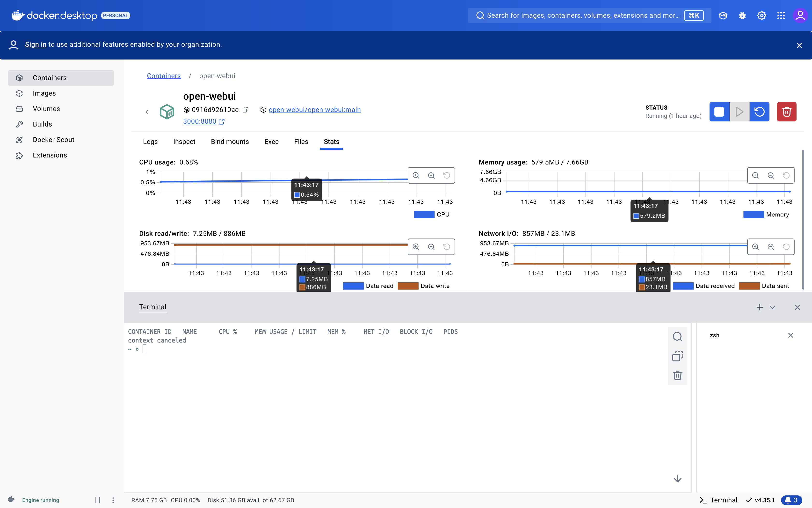Reset zoom on the CPU usage chart
The height and width of the screenshot is (508, 812).
tap(447, 175)
